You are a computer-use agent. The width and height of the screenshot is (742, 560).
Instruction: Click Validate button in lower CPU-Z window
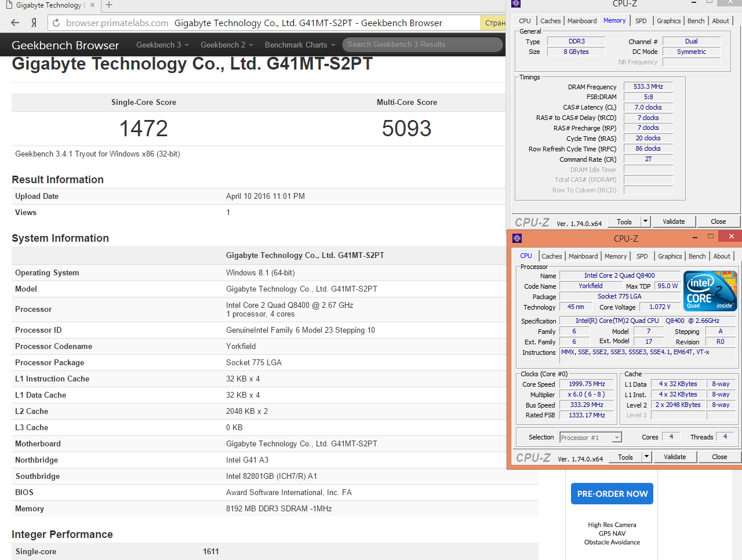(675, 457)
